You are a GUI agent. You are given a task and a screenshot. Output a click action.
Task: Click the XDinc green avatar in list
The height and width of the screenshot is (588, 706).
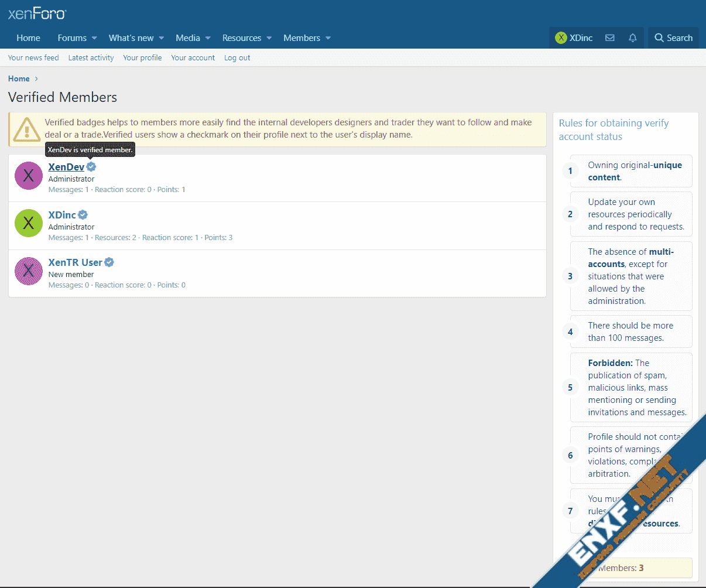point(29,223)
